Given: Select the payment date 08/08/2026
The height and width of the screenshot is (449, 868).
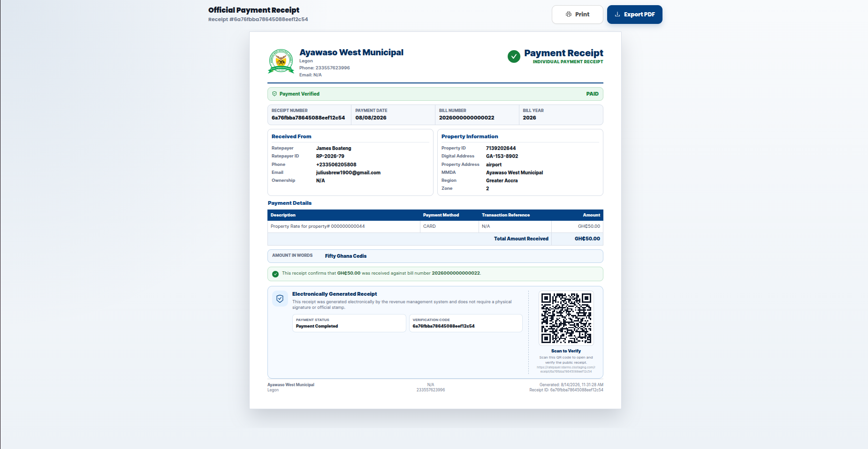Looking at the screenshot, I should 371,118.
